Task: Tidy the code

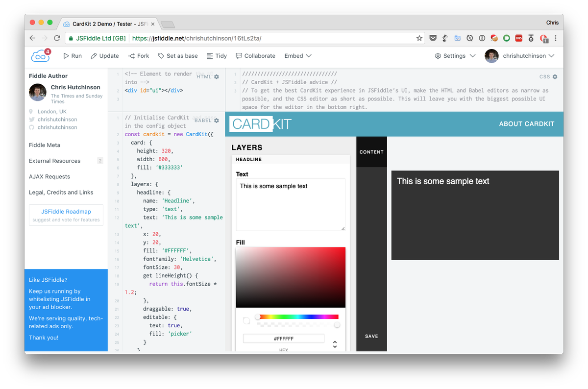Action: 217,56
